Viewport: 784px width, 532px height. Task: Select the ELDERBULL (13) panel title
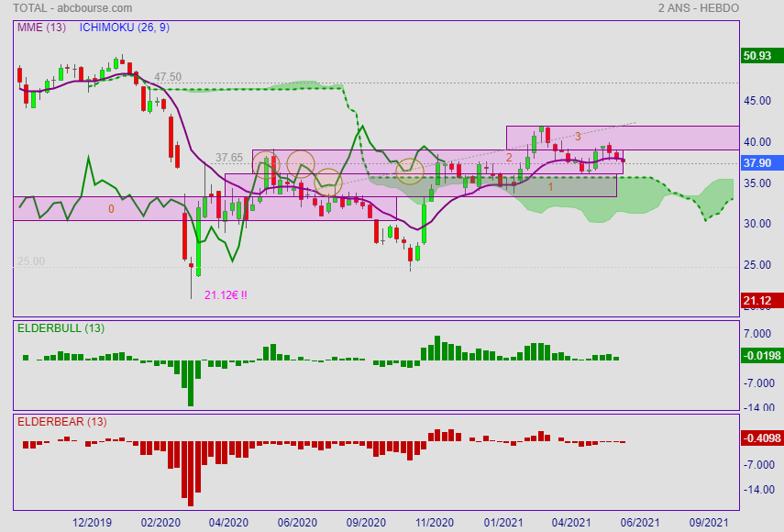coord(61,328)
